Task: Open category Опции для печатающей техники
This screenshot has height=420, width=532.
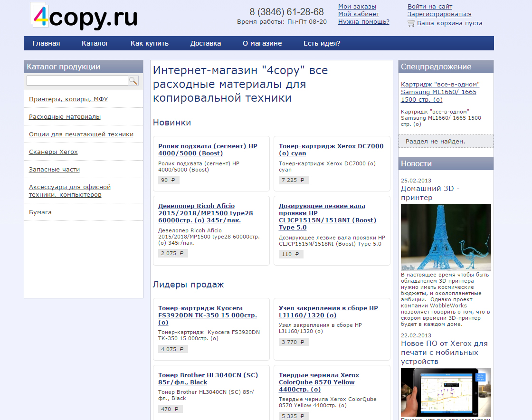Action: [x=81, y=134]
